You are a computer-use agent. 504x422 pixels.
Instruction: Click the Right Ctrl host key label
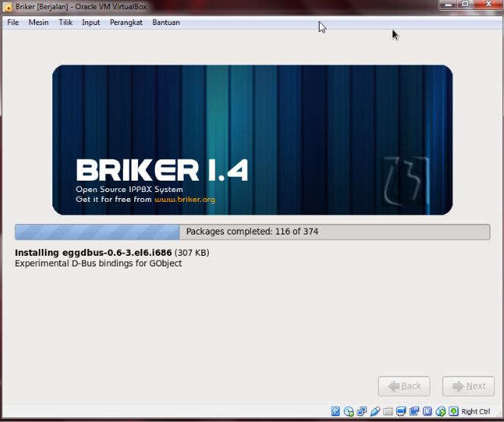pyautogui.click(x=476, y=411)
